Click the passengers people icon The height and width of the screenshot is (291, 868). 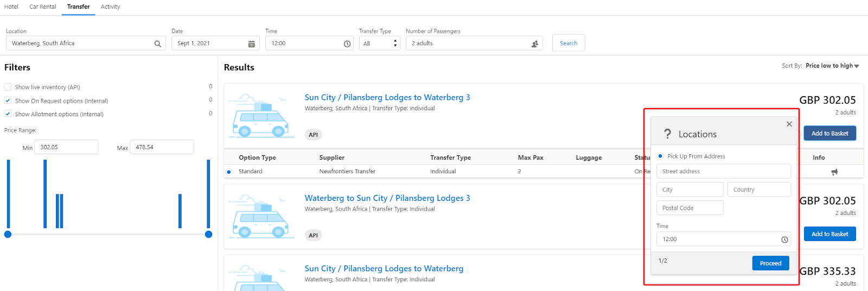coord(534,44)
